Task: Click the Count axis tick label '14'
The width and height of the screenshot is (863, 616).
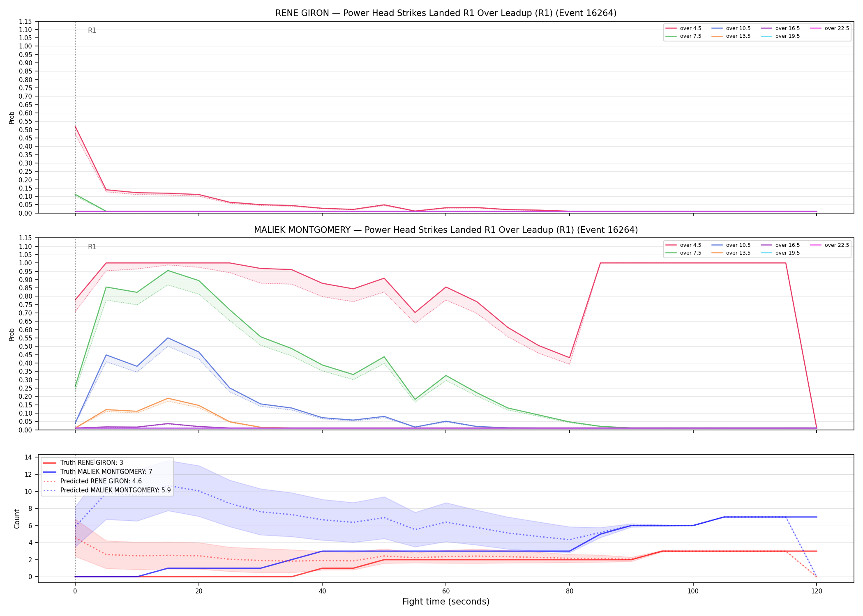Action: [x=29, y=457]
